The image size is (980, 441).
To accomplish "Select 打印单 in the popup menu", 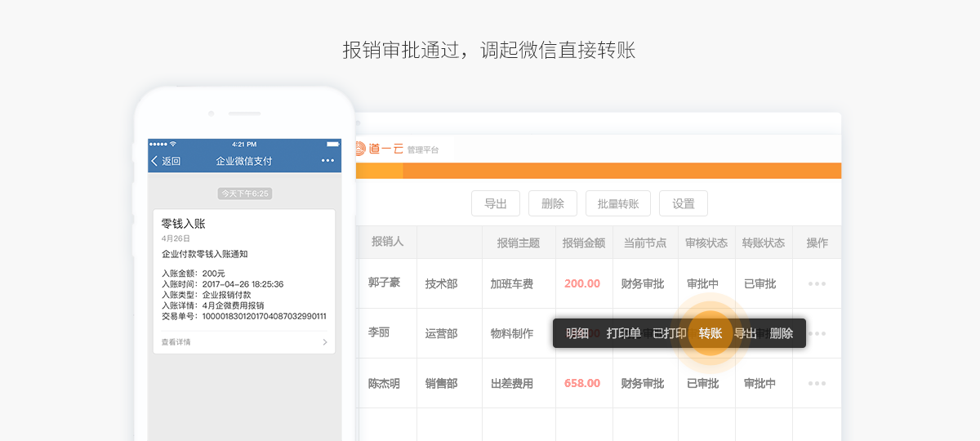I will click(623, 333).
